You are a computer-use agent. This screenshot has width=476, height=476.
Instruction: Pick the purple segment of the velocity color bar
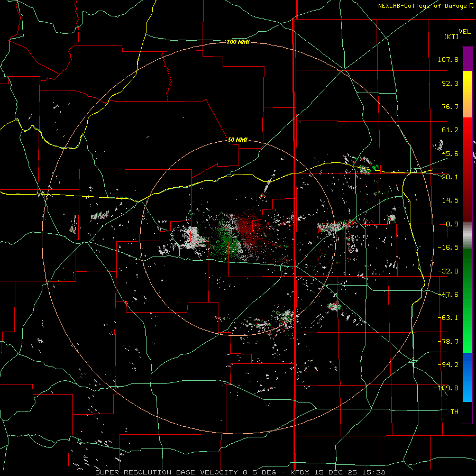coord(467,59)
